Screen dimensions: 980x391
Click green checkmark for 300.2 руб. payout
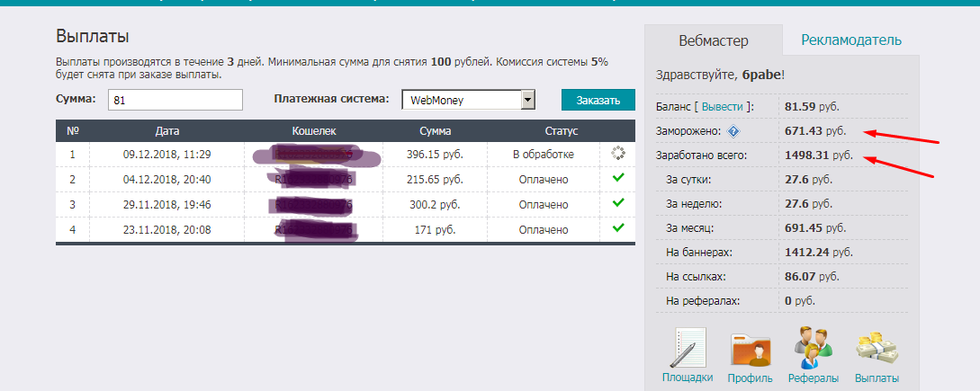[618, 203]
